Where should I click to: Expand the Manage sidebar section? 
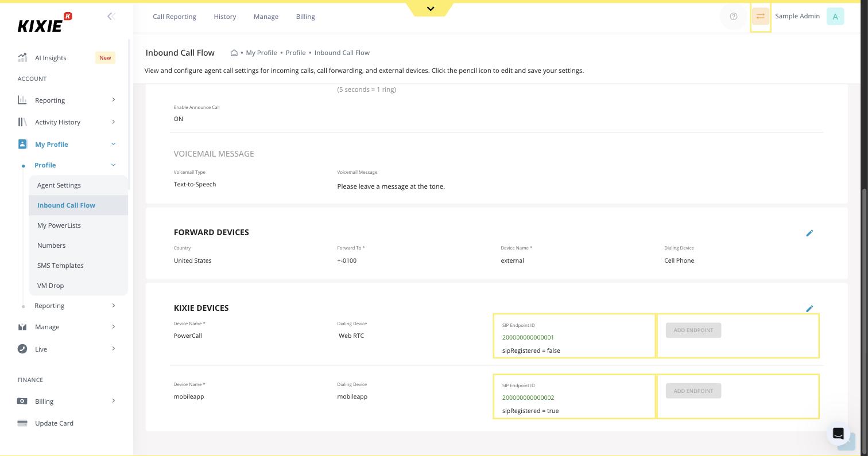point(113,327)
